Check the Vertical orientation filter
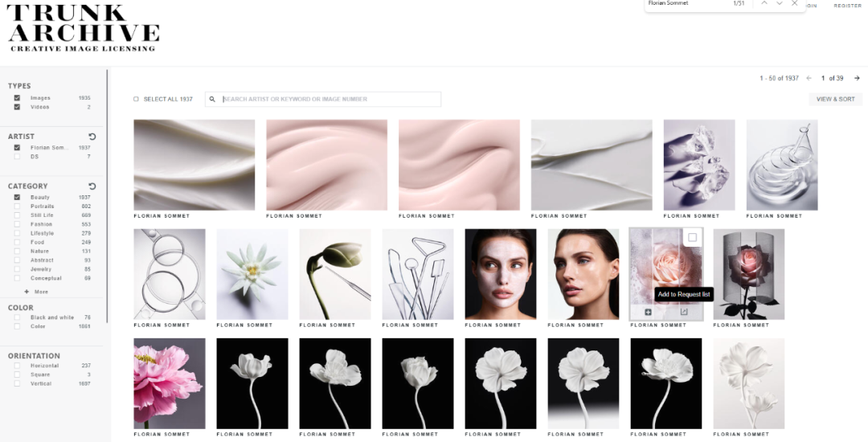 [x=17, y=383]
